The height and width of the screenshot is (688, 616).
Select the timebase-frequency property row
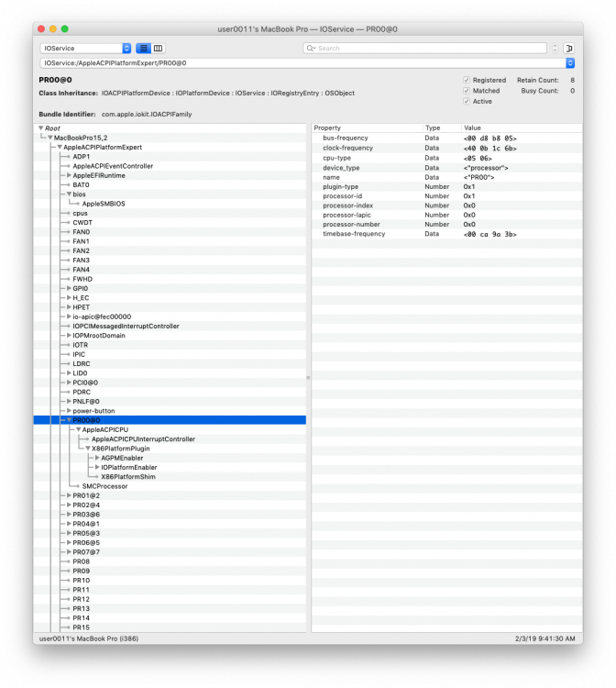(x=446, y=234)
